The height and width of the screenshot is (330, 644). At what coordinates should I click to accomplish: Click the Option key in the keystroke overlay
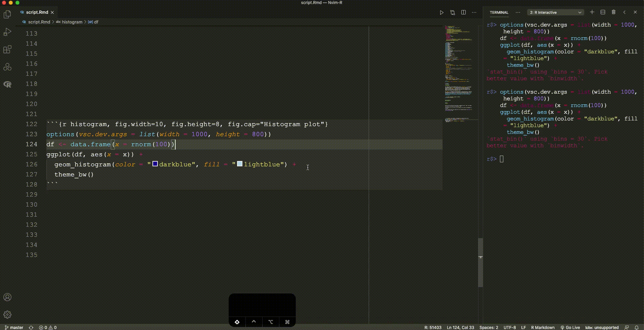271,322
